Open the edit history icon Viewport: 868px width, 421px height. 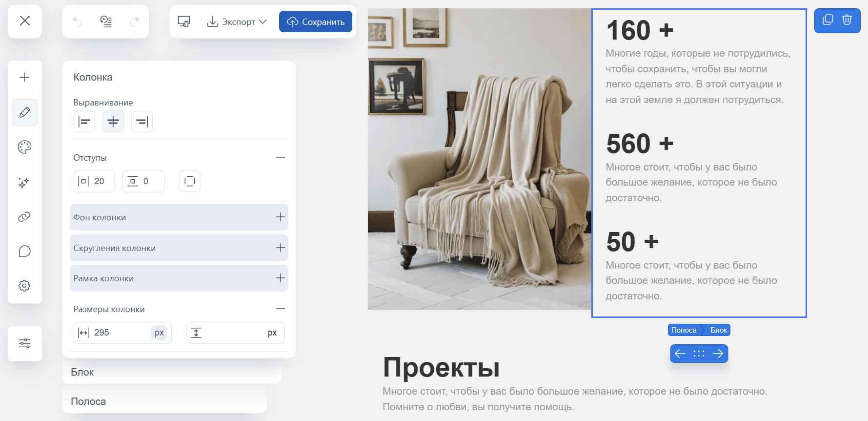point(106,21)
